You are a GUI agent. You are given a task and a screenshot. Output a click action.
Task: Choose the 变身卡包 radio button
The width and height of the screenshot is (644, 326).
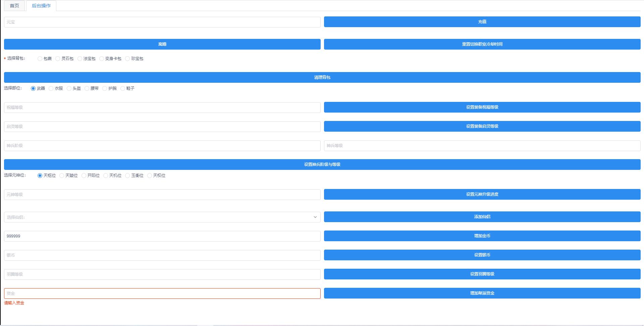(102, 59)
